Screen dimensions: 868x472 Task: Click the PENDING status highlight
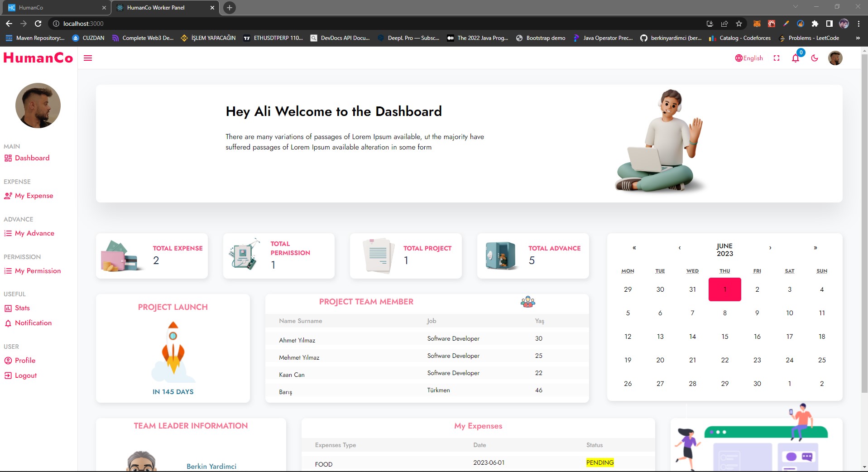point(600,462)
